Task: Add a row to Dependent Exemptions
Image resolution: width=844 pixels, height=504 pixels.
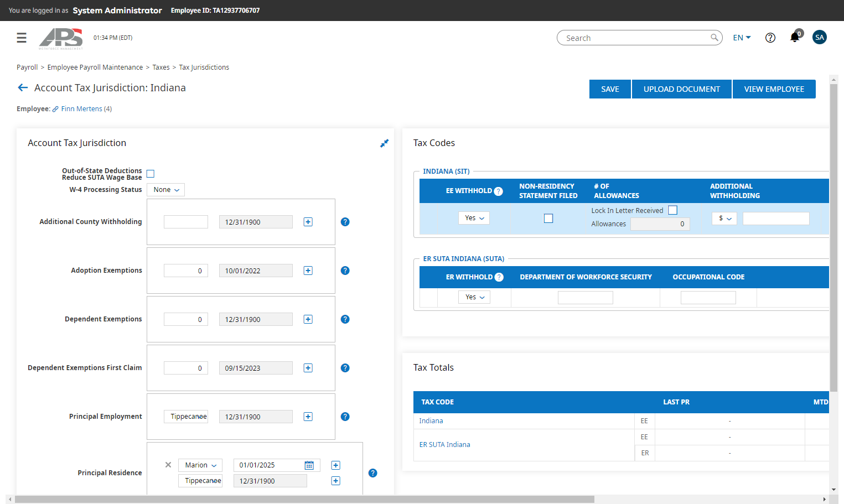Action: (x=308, y=319)
